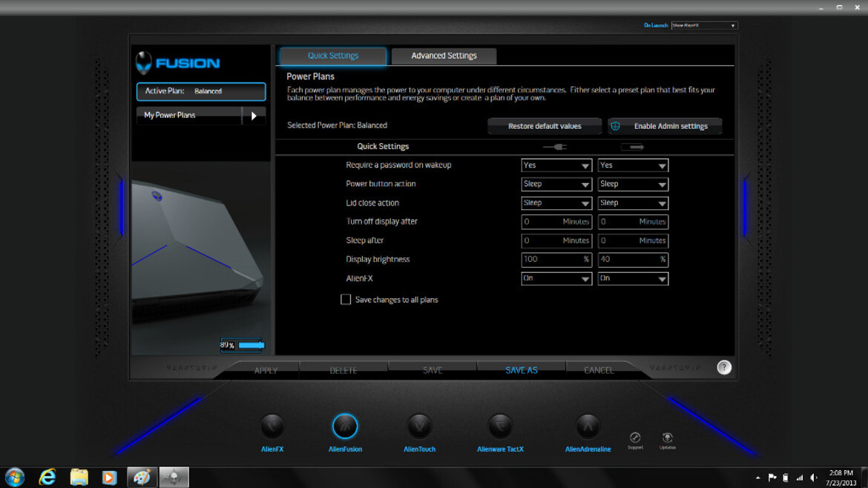This screenshot has height=488, width=868.
Task: Click the Active Plan: Balanced box
Action: [x=201, y=91]
